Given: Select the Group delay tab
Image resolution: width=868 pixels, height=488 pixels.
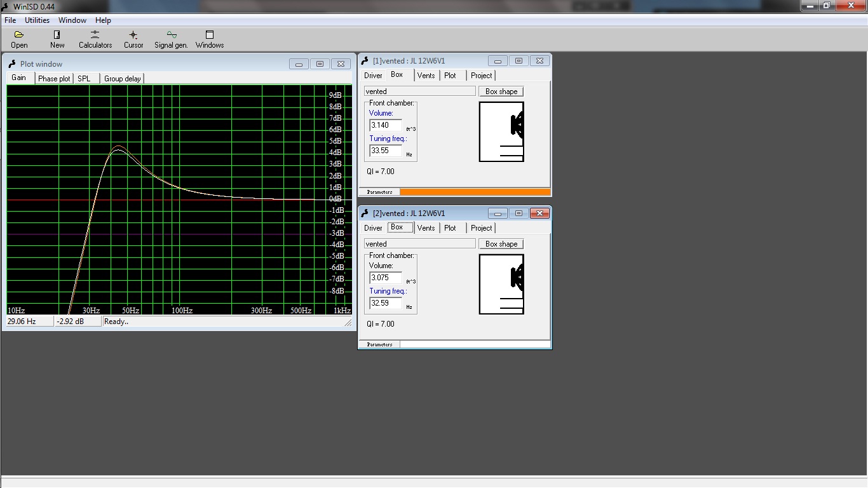Looking at the screenshot, I should click(x=122, y=79).
